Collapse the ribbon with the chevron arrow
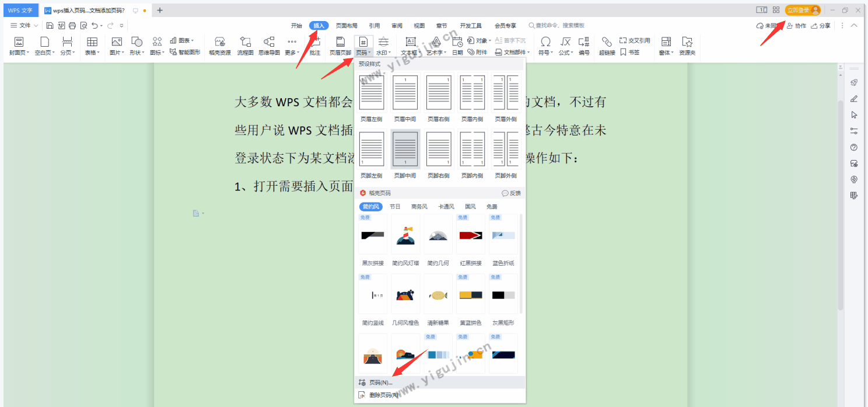Screen dimensions: 868x407 click(854, 26)
